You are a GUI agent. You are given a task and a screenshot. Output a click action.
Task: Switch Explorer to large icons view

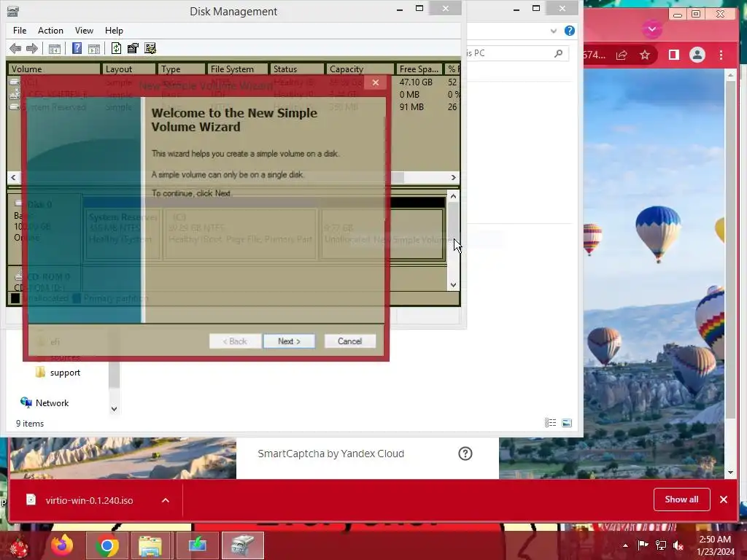(x=566, y=423)
